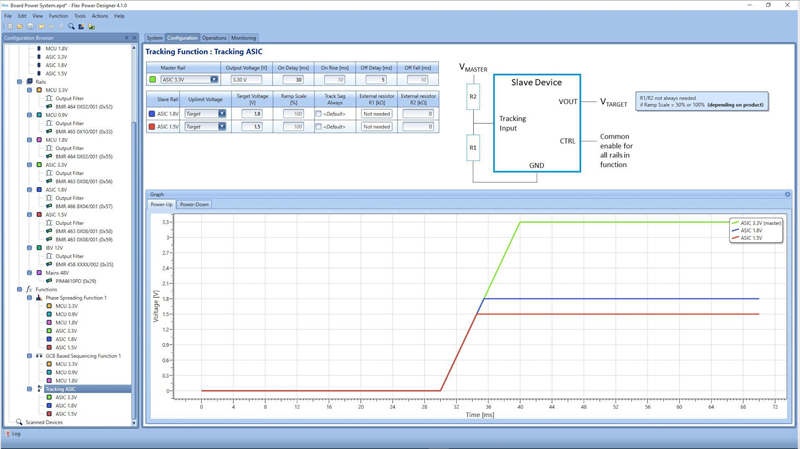Screen dimensions: 800x449
Task: Click the On Delay input field
Action: click(x=292, y=80)
